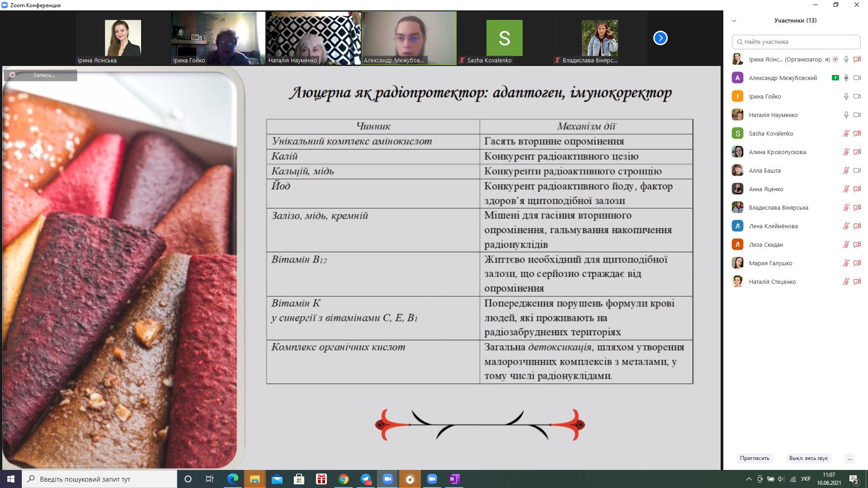Screen dimensions: 868x488
Task: Select Лиза Скидан in participants list
Action: click(765, 244)
